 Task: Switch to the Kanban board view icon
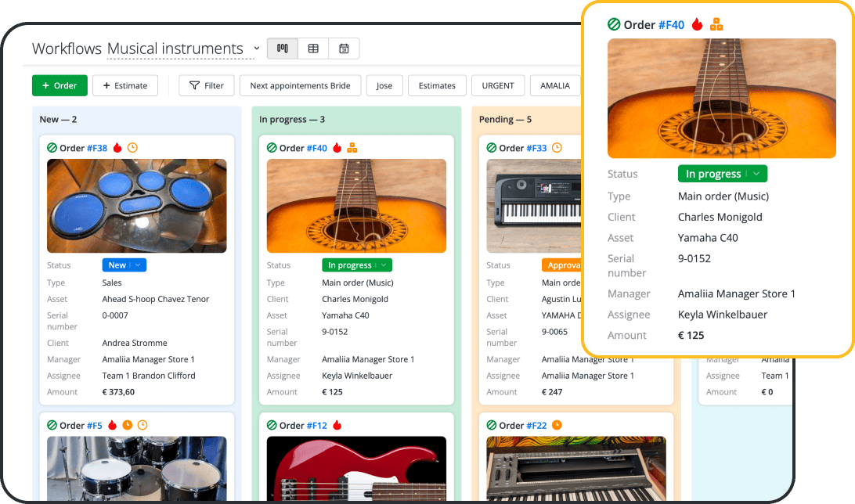(x=282, y=48)
